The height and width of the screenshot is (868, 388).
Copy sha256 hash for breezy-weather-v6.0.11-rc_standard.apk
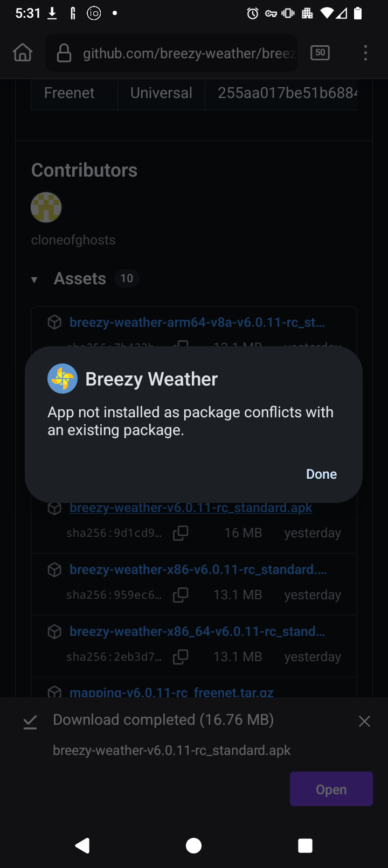pos(181,533)
